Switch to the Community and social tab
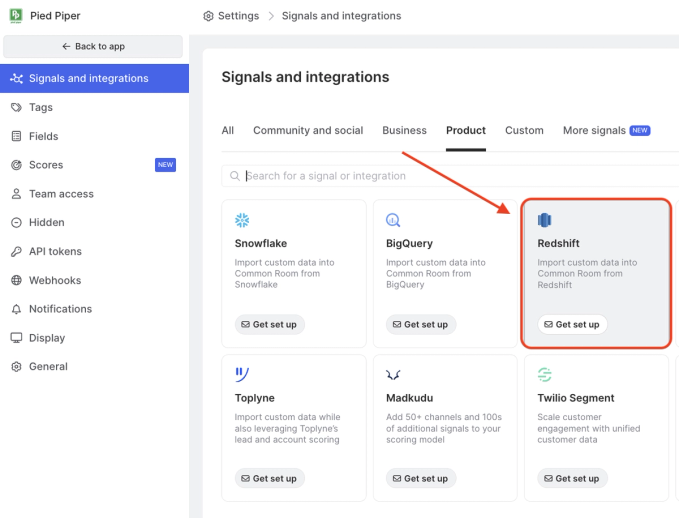679x518 pixels. 308,130
